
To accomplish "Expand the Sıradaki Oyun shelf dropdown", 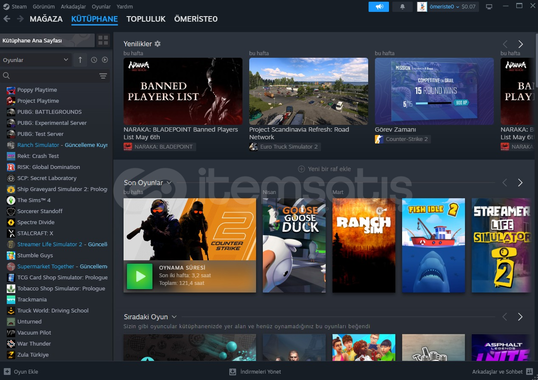I will point(174,317).
